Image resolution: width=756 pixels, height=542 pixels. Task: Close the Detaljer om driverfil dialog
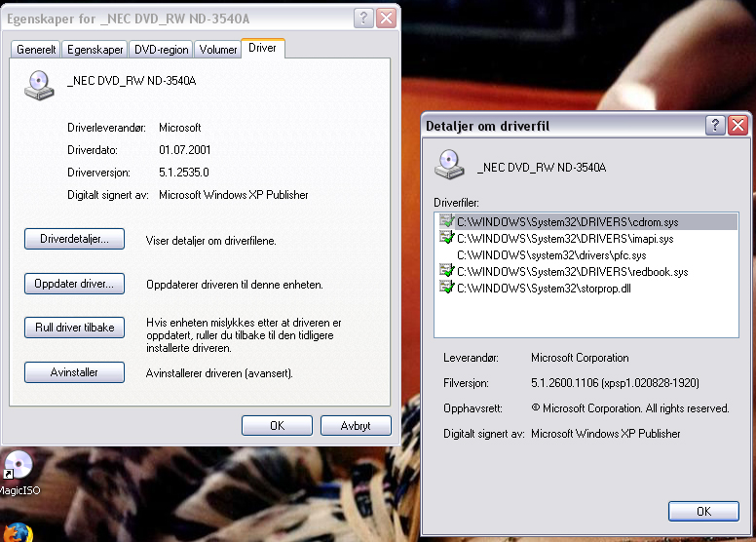point(737,126)
